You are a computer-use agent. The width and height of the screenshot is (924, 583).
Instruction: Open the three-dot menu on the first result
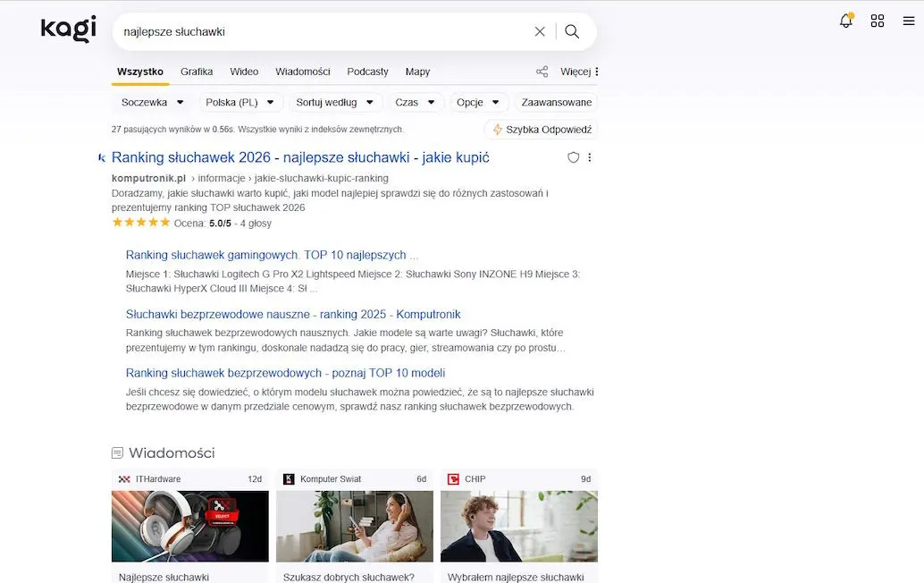591,157
